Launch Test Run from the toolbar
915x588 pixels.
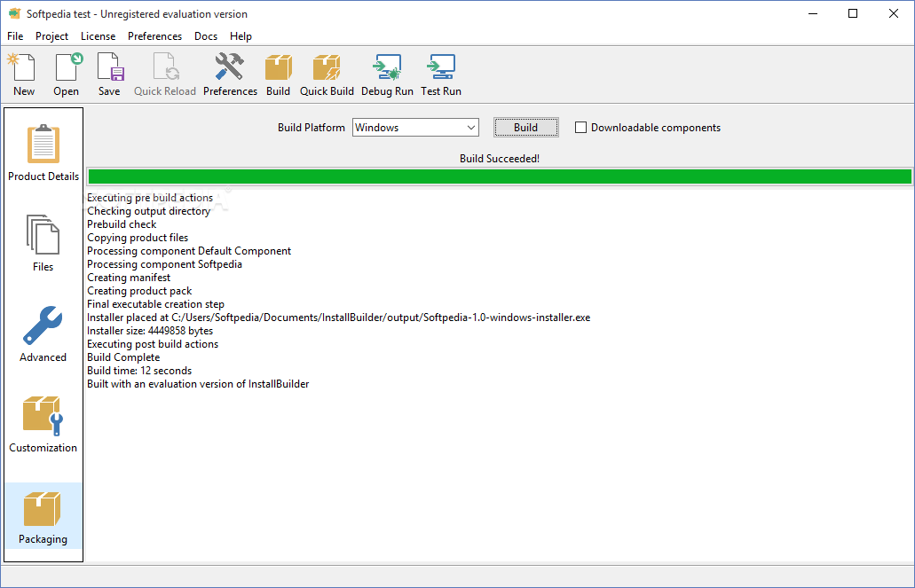pos(441,74)
